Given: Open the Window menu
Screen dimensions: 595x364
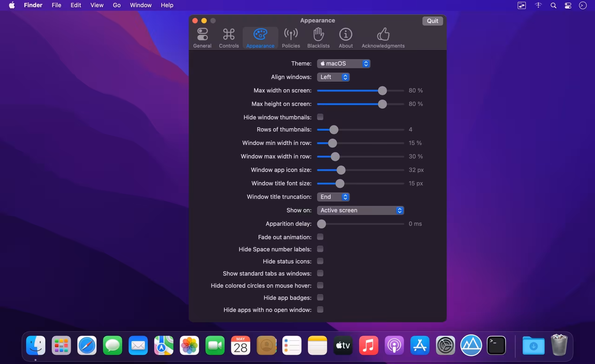Looking at the screenshot, I should tap(141, 5).
